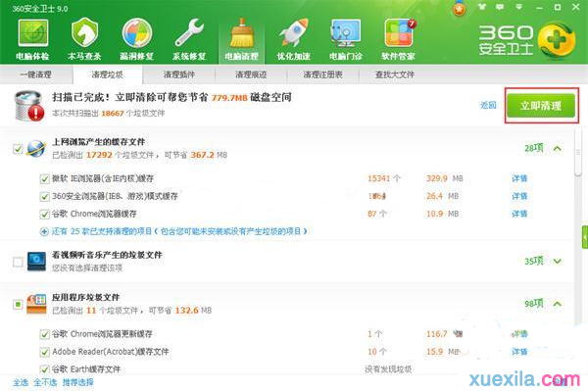Click 全不选 at the bottom
The image size is (588, 391).
[45, 383]
